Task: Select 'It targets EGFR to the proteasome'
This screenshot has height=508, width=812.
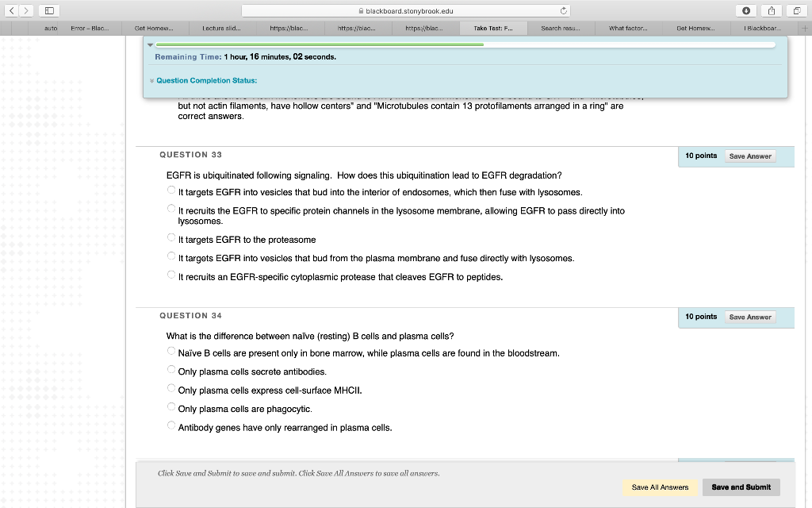Action: tap(171, 237)
